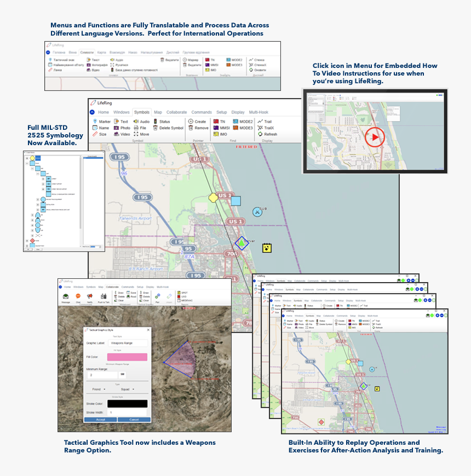The image size is (471, 476).
Task: Expand GROUND TRACK EQUIPMENT node in tree
Action: click(38, 199)
